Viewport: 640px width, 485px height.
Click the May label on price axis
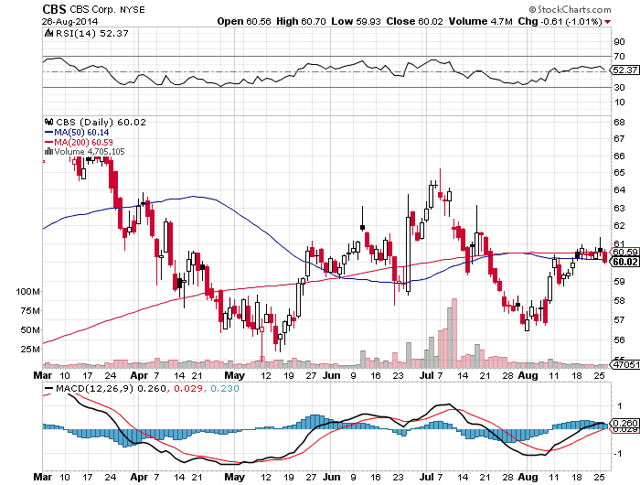(234, 375)
